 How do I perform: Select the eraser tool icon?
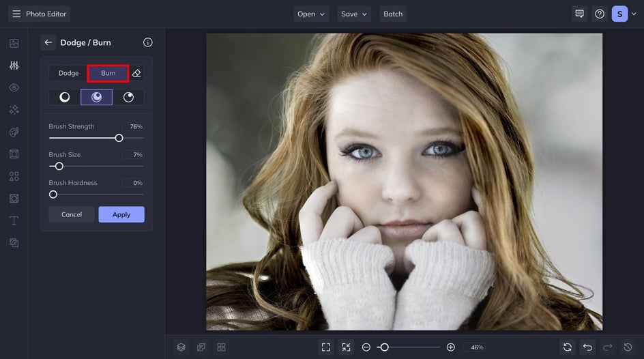pyautogui.click(x=136, y=73)
